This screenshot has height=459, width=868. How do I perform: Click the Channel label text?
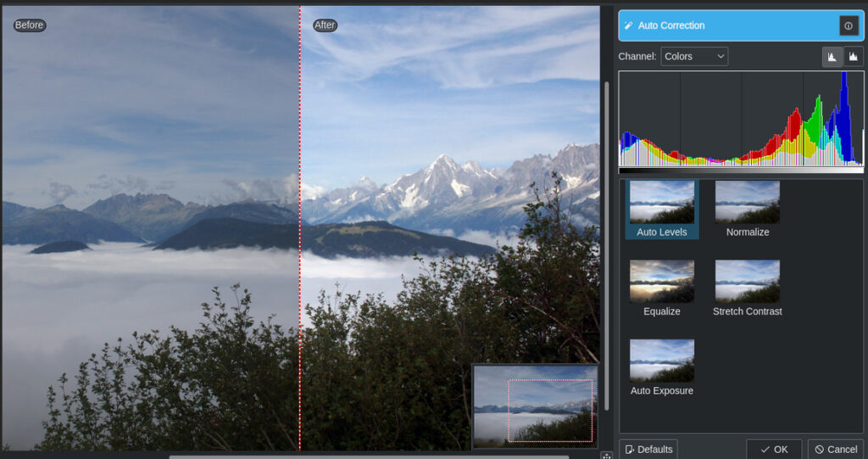(637, 57)
